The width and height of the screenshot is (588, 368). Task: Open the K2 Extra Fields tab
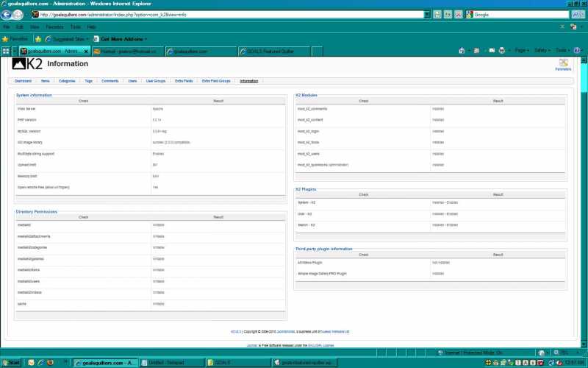click(184, 81)
